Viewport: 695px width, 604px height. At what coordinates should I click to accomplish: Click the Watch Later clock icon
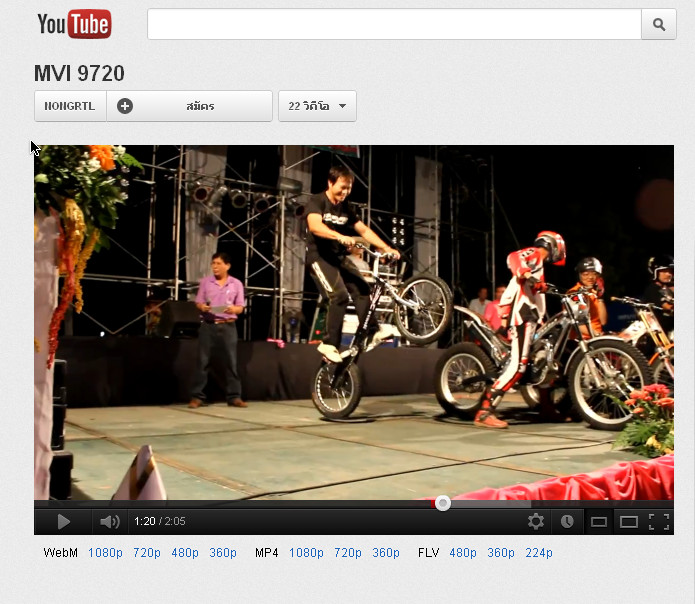(x=567, y=521)
